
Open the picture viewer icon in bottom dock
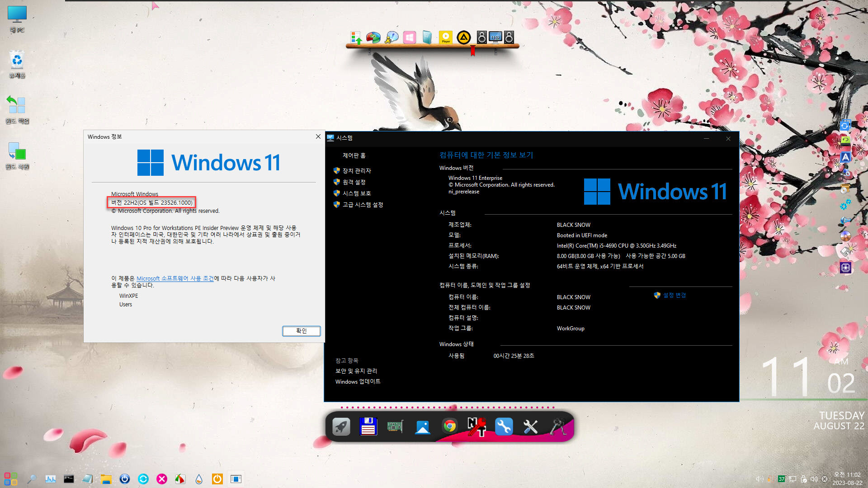coord(422,427)
